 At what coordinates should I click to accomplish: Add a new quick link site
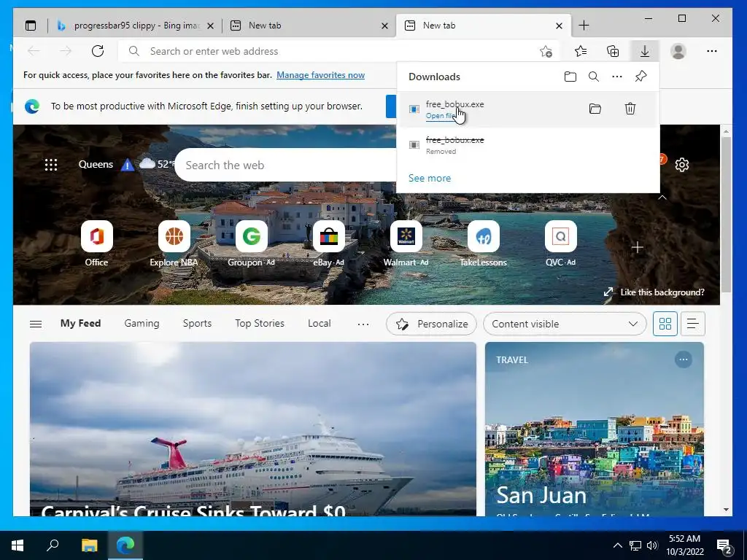click(638, 247)
